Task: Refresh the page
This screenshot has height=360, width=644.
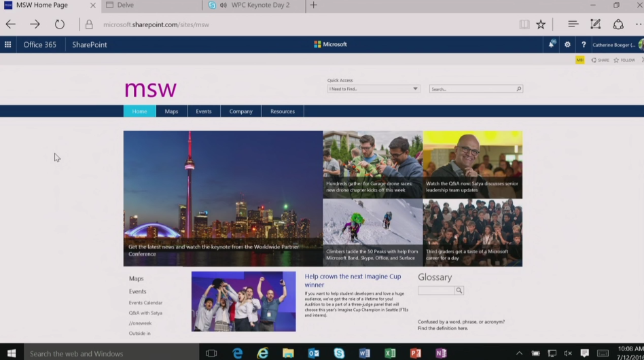Action: (x=60, y=24)
